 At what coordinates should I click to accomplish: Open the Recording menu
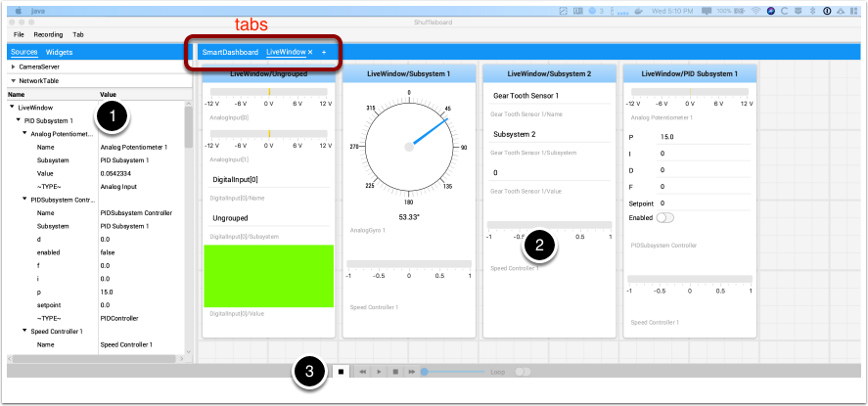click(48, 34)
